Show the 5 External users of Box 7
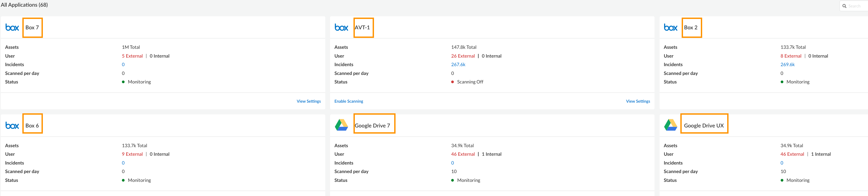Viewport: 868px width, 196px height. point(133,56)
